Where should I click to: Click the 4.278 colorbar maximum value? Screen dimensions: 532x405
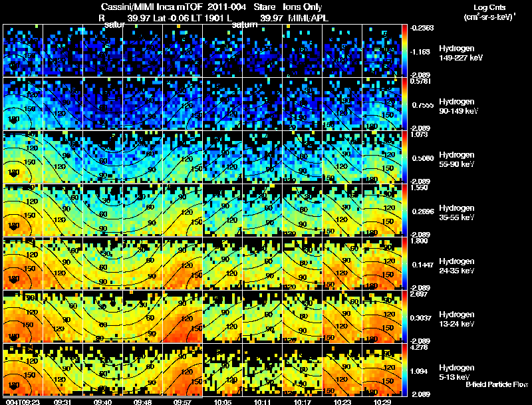(x=419, y=348)
